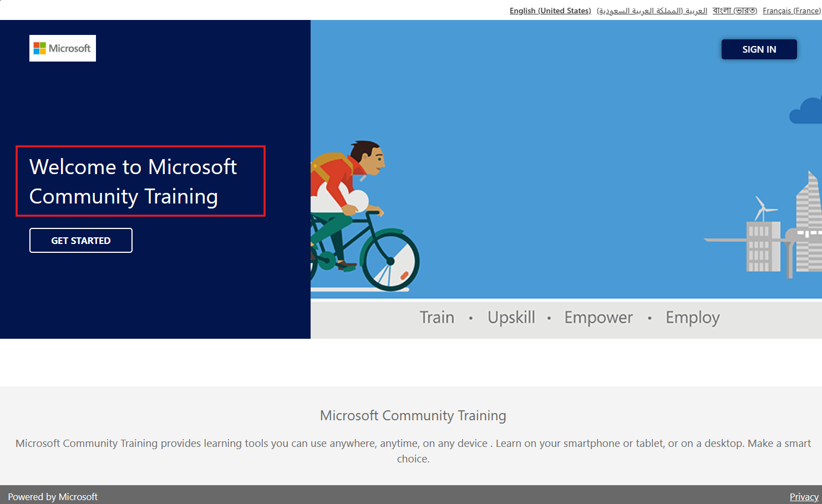
Task: Click the SIGN IN button
Action: coord(759,49)
